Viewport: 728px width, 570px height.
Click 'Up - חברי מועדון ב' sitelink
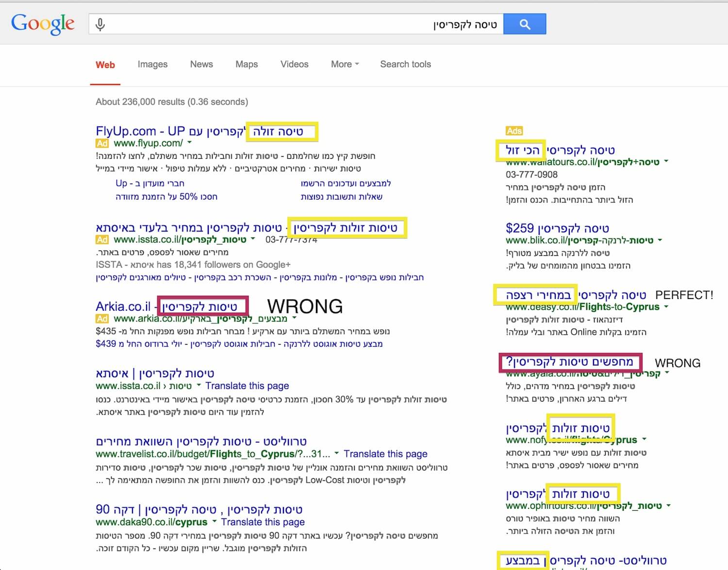150,184
